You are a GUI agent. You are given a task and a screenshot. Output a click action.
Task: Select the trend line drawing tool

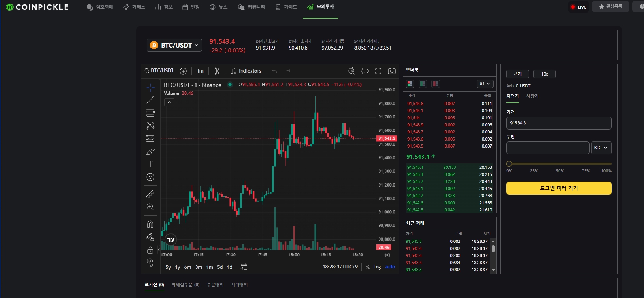(150, 100)
